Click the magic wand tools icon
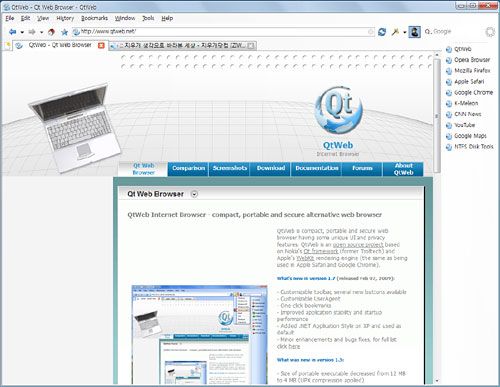Viewport: 500px width, 387px height. (395, 32)
